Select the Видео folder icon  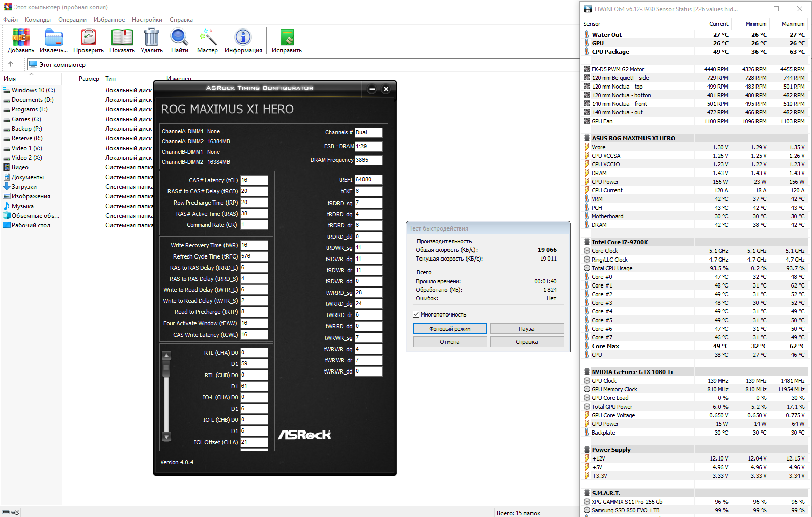[x=7, y=167]
